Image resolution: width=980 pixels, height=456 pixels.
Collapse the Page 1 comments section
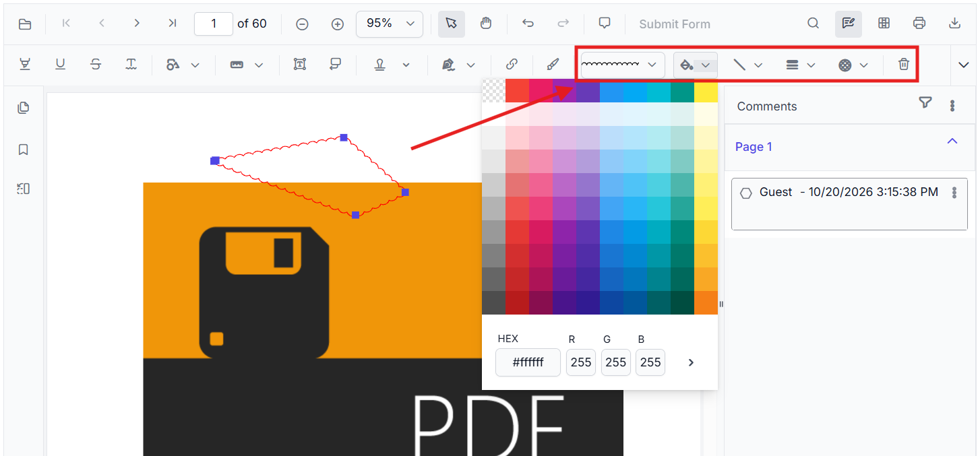[x=952, y=141]
